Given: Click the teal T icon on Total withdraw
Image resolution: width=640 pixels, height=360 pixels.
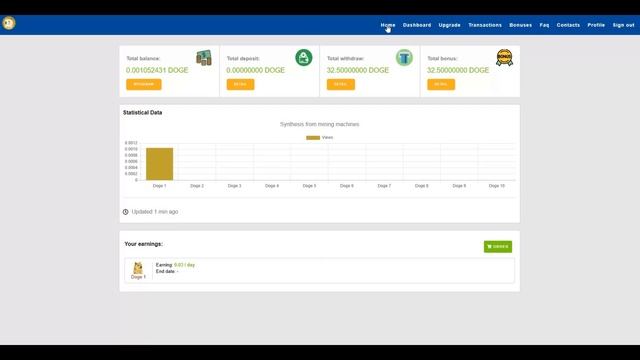Looking at the screenshot, I should (x=404, y=58).
